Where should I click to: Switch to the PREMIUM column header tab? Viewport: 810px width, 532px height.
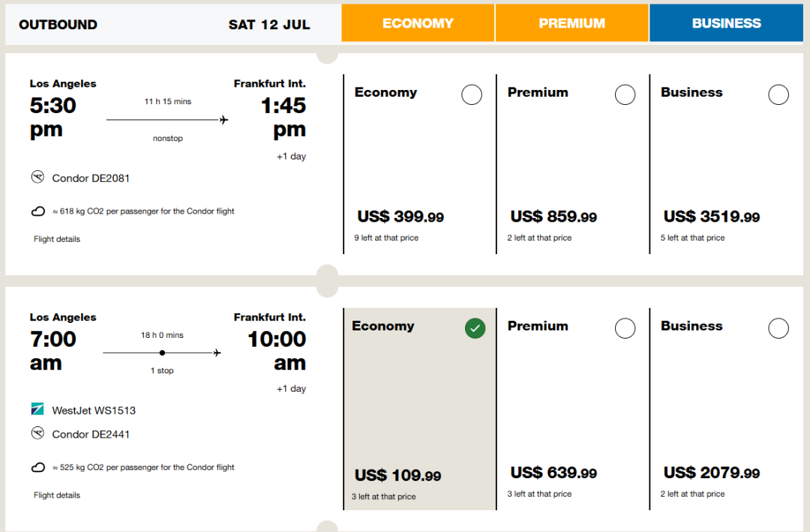tap(571, 23)
